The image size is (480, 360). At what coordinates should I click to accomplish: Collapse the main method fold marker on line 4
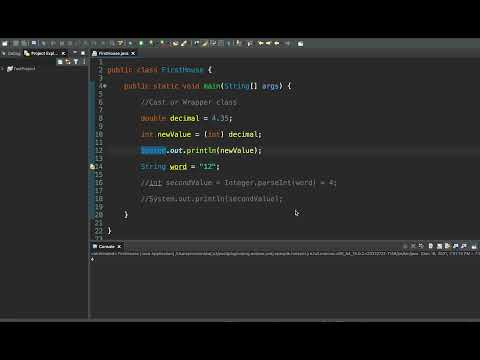(x=105, y=86)
